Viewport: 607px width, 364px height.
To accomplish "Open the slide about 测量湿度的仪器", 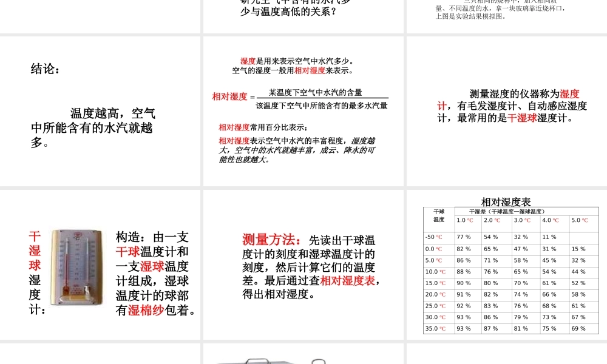I will tap(507, 112).
